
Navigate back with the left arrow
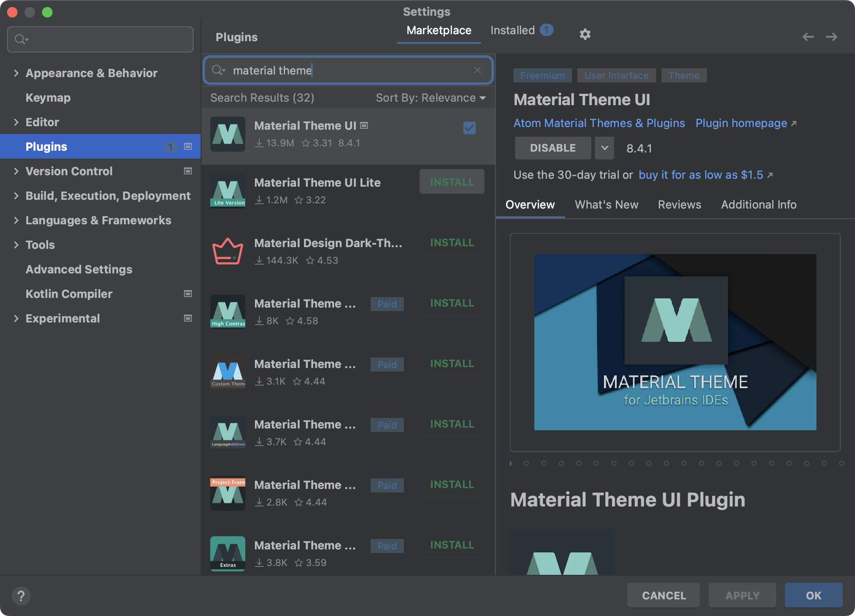(808, 37)
